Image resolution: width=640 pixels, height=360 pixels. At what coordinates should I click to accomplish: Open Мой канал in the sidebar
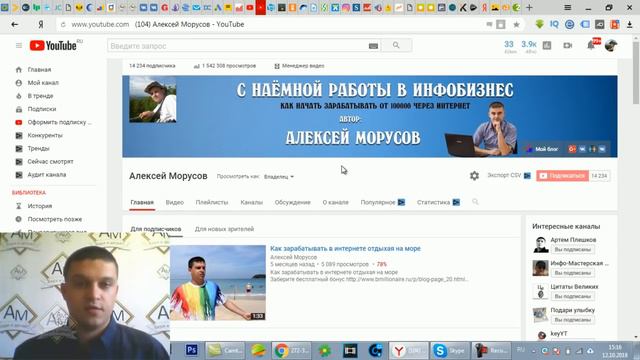coord(43,83)
